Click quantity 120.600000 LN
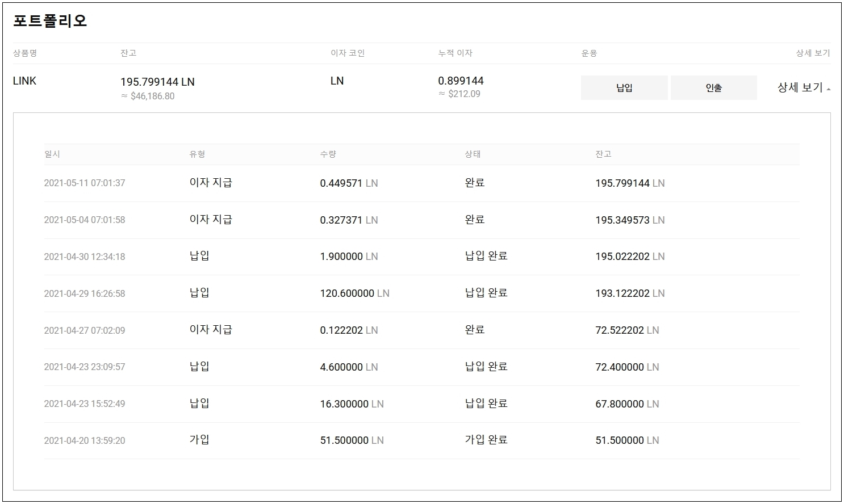 tap(354, 293)
